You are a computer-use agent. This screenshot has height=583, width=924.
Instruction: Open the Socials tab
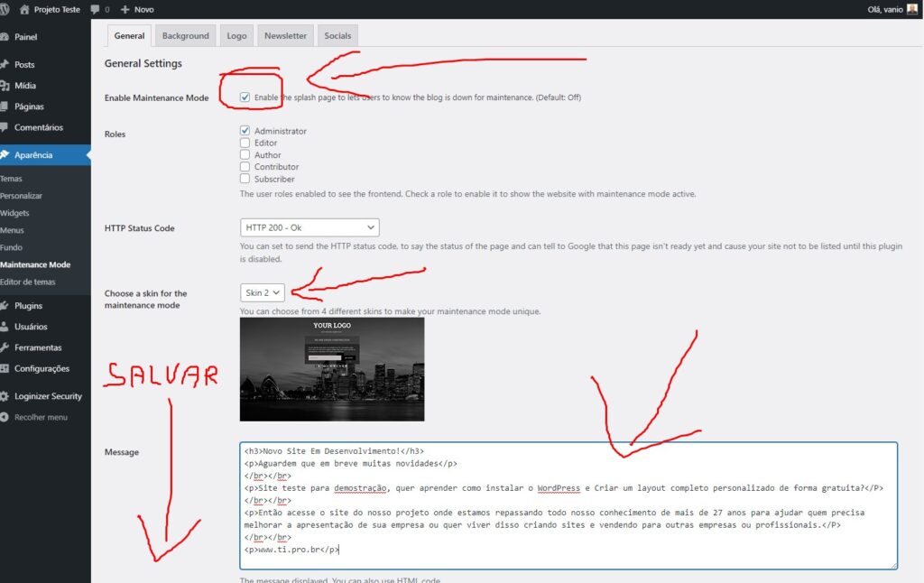pyautogui.click(x=337, y=35)
